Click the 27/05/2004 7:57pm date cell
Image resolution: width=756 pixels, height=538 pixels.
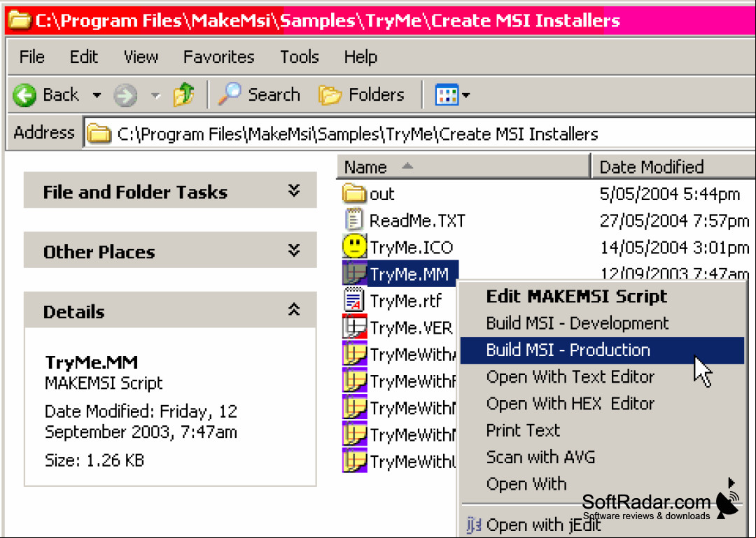(675, 221)
